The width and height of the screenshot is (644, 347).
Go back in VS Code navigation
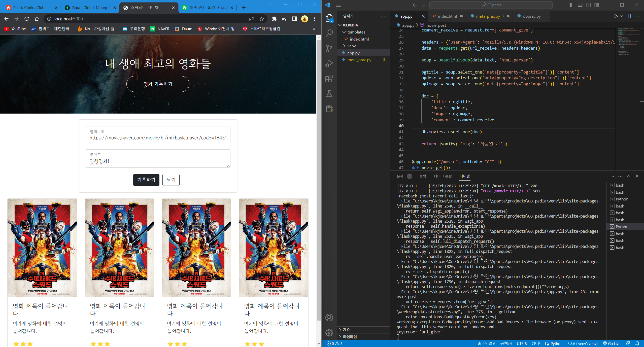415,5
